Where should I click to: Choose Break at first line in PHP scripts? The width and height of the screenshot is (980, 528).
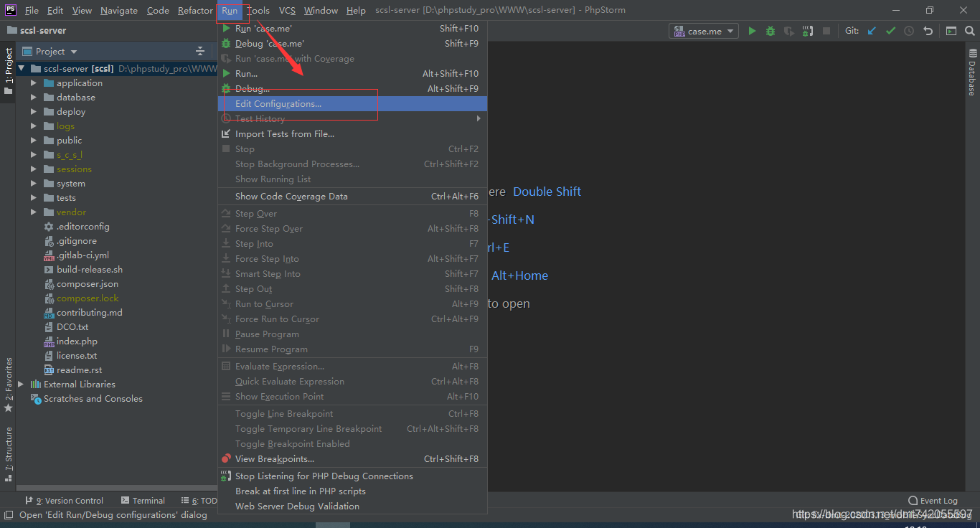pyautogui.click(x=352, y=491)
